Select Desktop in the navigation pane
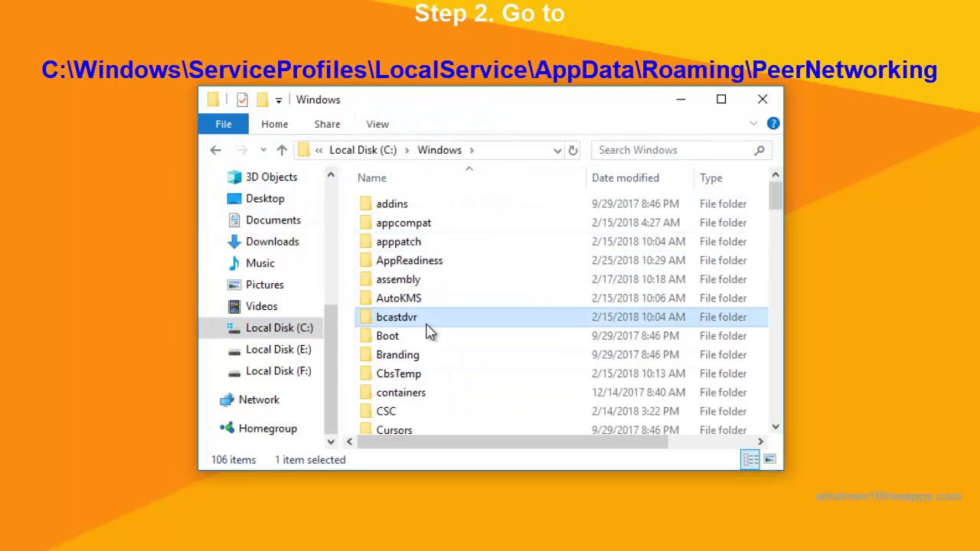Image resolution: width=980 pixels, height=551 pixels. tap(256, 198)
